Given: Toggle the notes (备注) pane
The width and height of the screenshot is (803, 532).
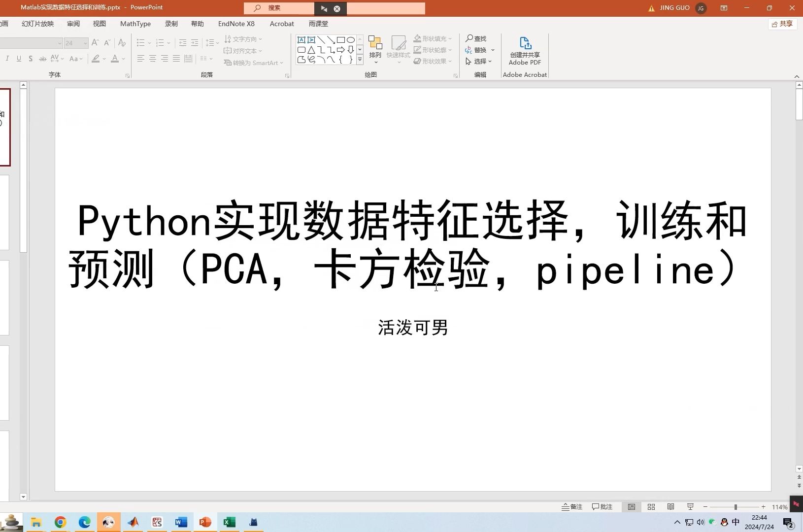Looking at the screenshot, I should (572, 507).
